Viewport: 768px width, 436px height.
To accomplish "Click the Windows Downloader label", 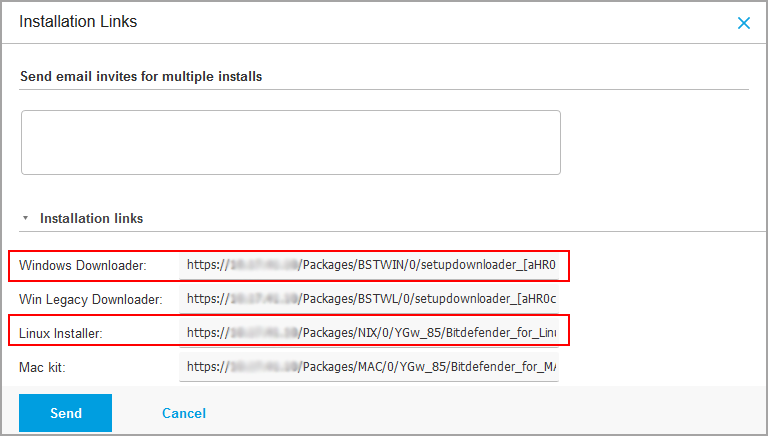I will click(82, 266).
